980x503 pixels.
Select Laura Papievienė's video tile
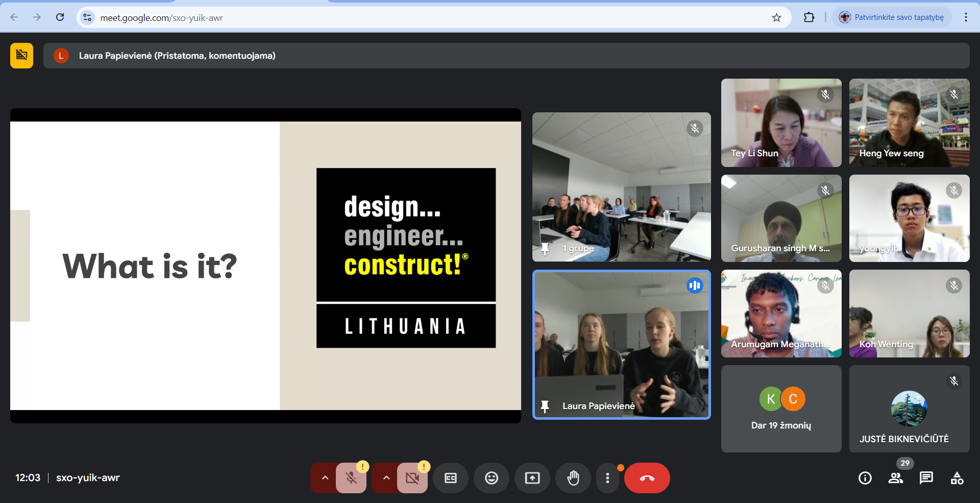click(621, 345)
